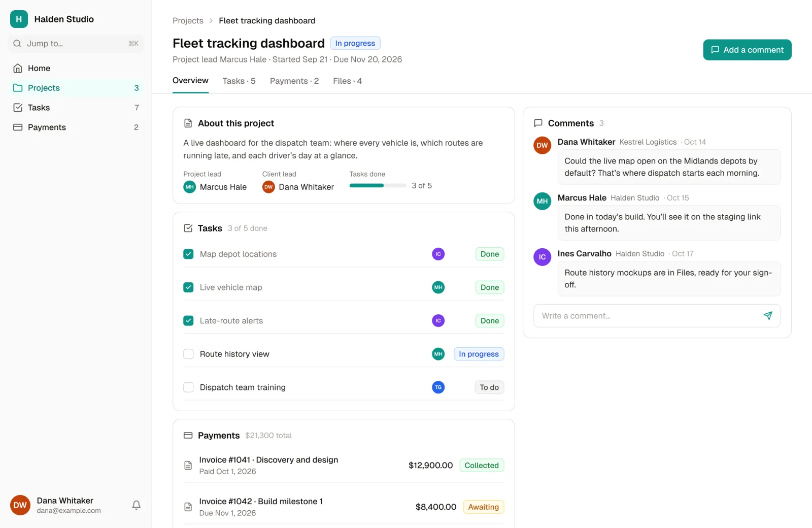This screenshot has height=528, width=812.
Task: Follow the Projects breadcrumb link
Action: click(188, 21)
